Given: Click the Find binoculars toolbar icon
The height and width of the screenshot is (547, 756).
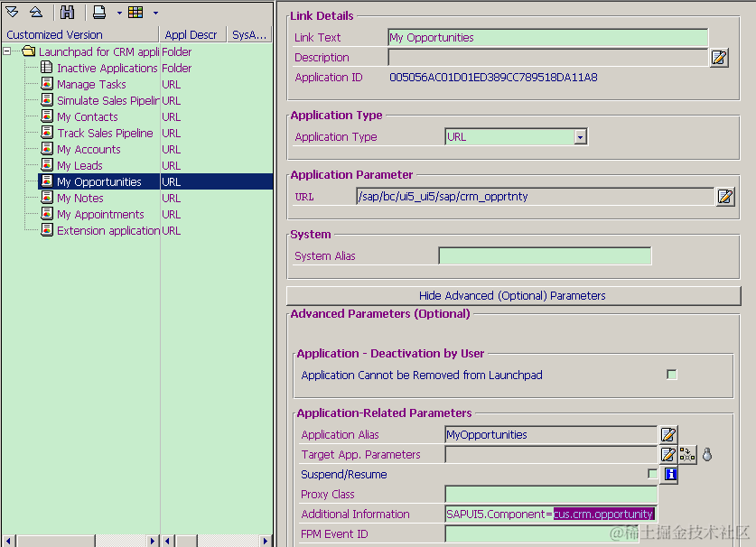Looking at the screenshot, I should coord(67,12).
